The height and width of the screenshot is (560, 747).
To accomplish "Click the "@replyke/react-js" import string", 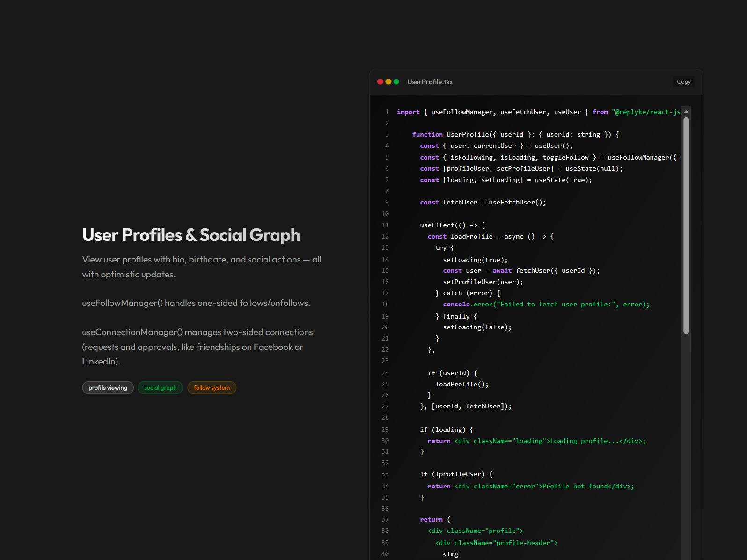I will pos(646,112).
